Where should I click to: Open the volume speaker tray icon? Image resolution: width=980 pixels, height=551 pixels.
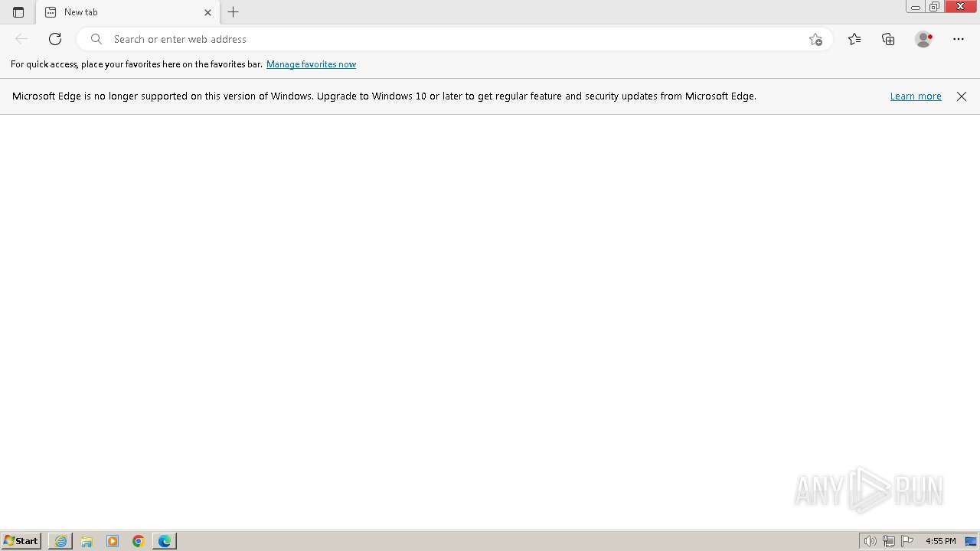(x=870, y=541)
